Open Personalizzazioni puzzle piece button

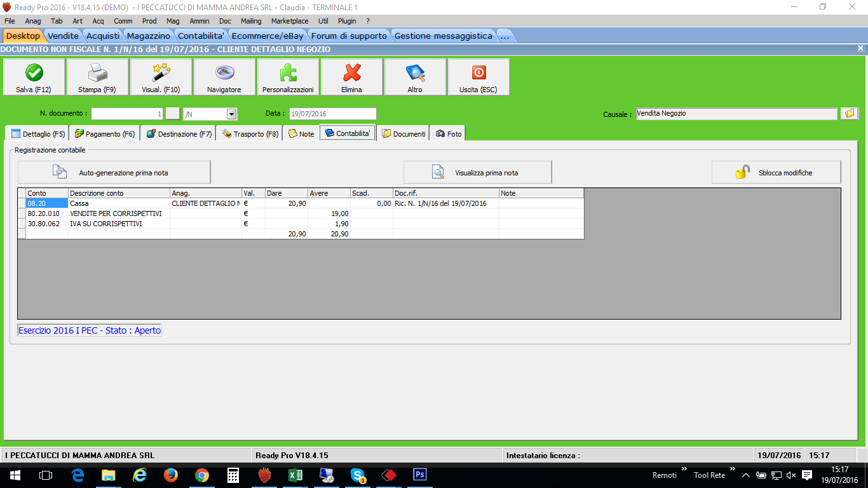pyautogui.click(x=288, y=77)
